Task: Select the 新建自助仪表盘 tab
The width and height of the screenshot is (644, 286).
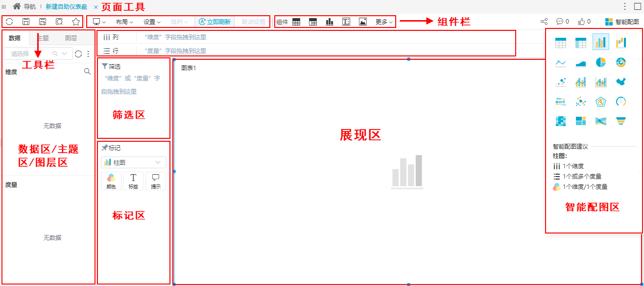Action: pyautogui.click(x=66, y=7)
